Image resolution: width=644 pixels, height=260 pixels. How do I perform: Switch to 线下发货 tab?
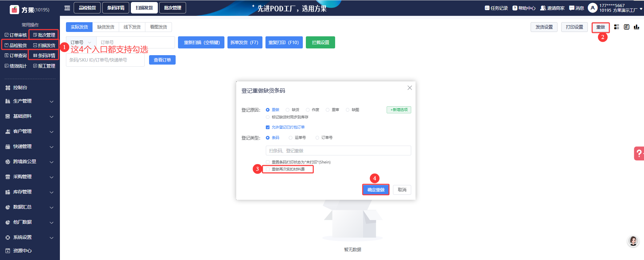[132, 27]
